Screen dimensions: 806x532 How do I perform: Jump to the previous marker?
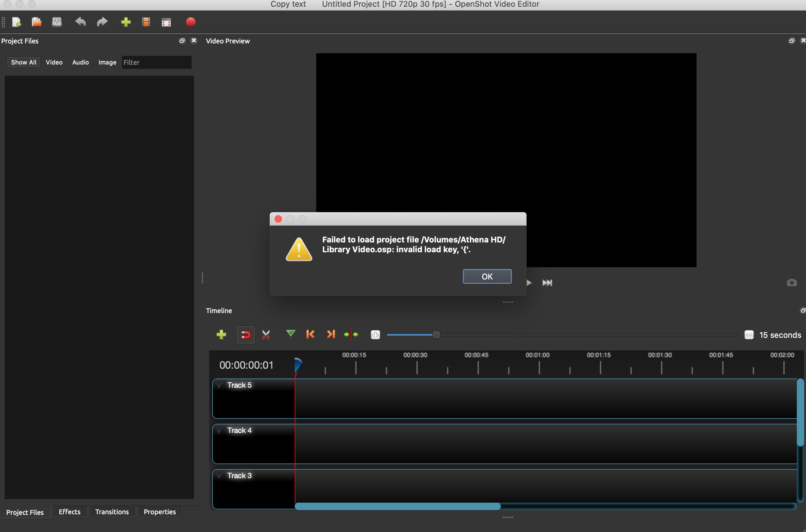coord(310,334)
